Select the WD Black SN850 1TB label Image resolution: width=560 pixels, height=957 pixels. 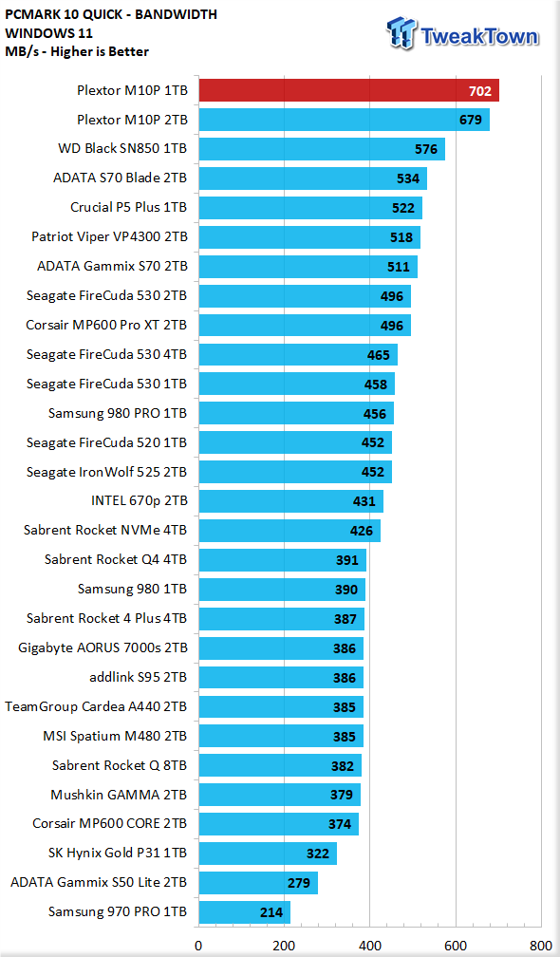pyautogui.click(x=122, y=150)
